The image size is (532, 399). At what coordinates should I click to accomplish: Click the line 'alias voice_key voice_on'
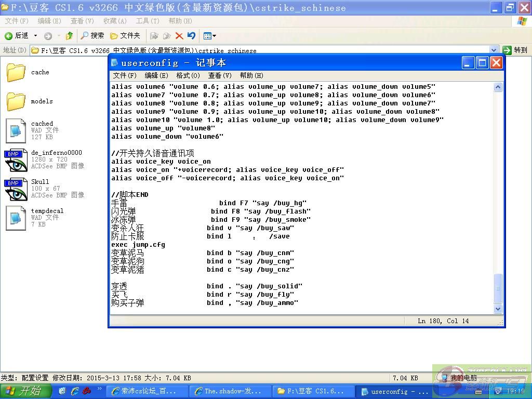pos(161,162)
